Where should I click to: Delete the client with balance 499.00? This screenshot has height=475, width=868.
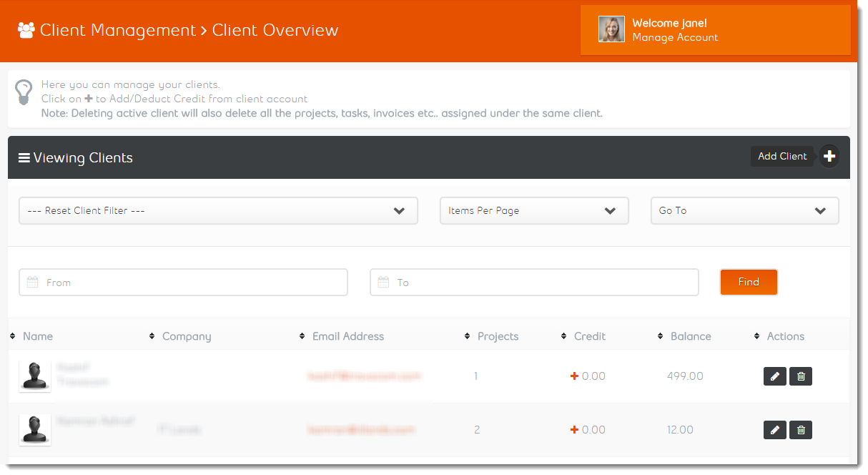tap(801, 376)
